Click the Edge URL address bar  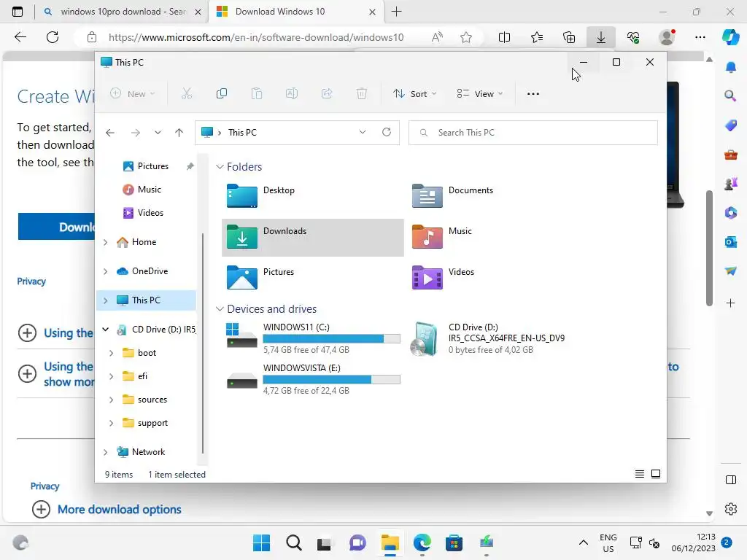256,37
